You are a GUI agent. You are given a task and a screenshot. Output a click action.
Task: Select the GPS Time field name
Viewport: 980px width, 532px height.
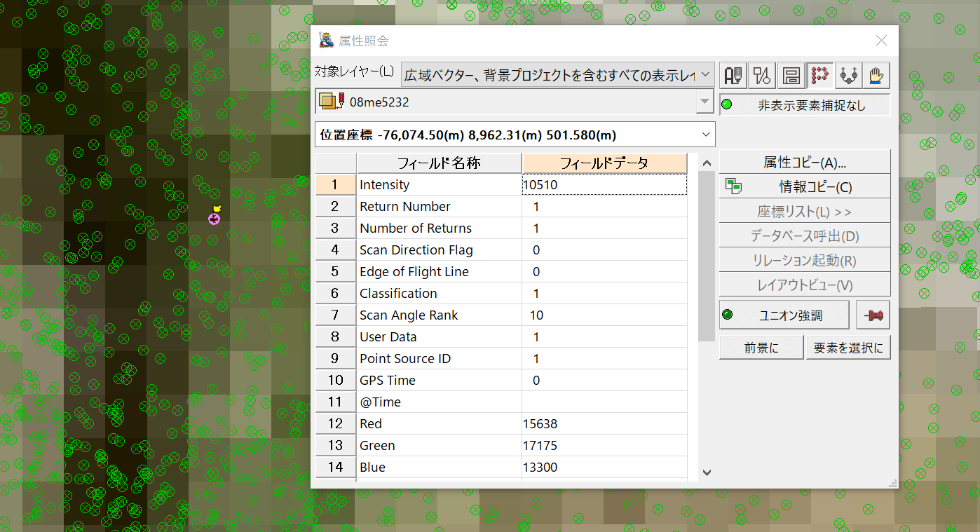coord(388,381)
